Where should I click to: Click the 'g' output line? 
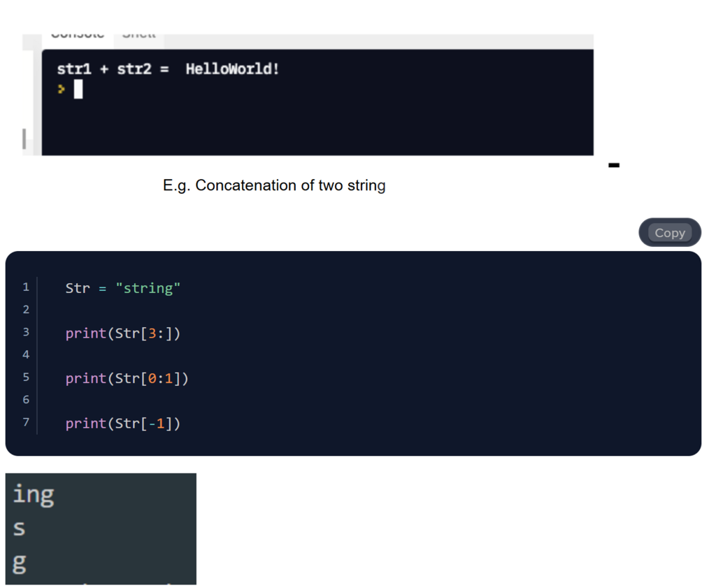pyautogui.click(x=19, y=561)
